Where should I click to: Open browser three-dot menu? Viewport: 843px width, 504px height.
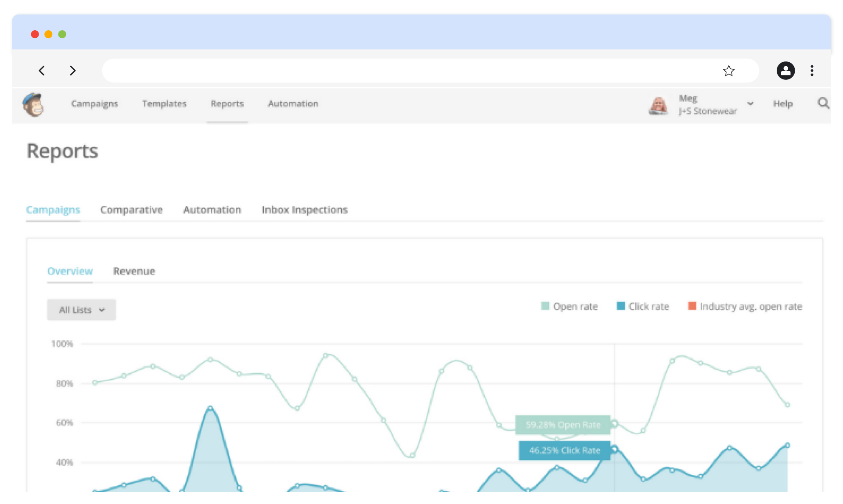812,71
